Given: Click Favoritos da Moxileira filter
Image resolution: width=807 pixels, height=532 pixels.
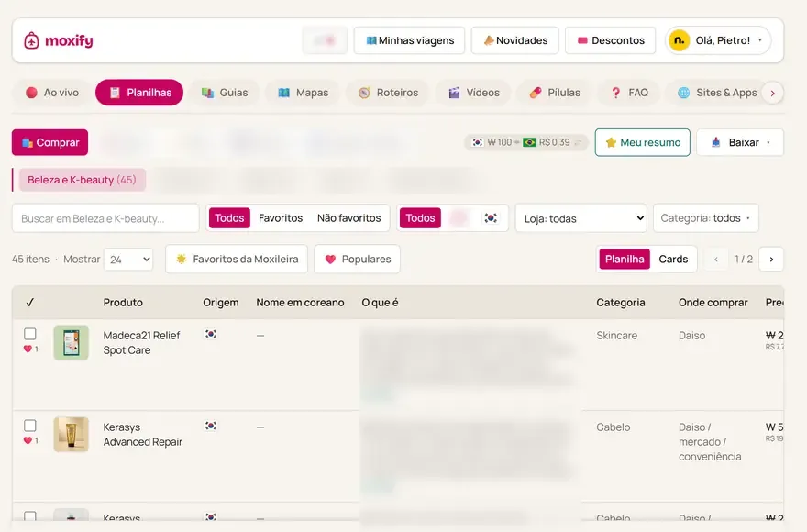Looking at the screenshot, I should pos(237,259).
